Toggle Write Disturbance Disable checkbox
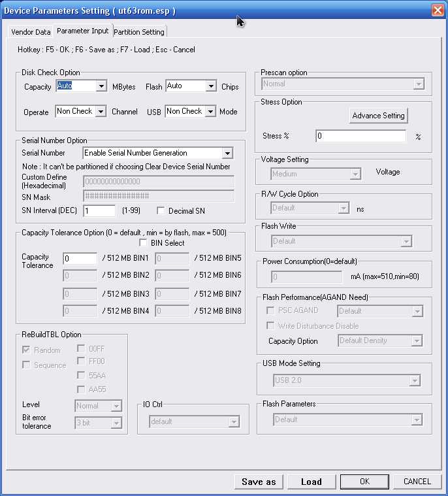The height and width of the screenshot is (496, 448). pyautogui.click(x=270, y=325)
